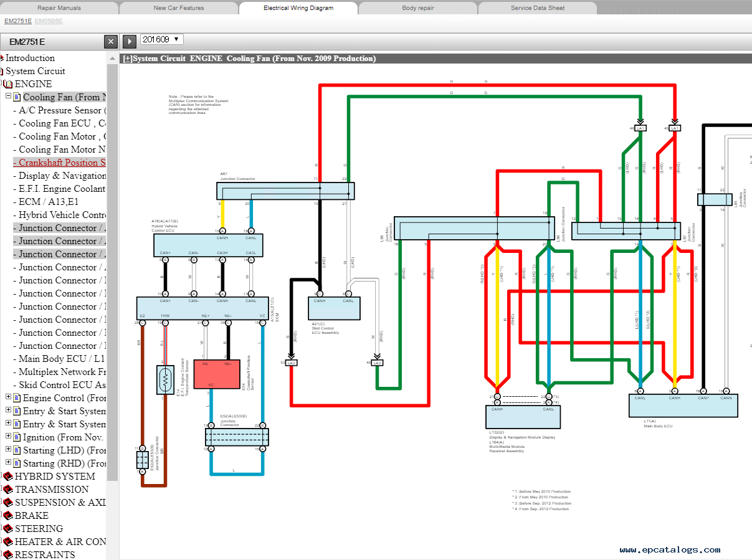Click the Engine Control document icon
The image size is (752, 560).
17,398
